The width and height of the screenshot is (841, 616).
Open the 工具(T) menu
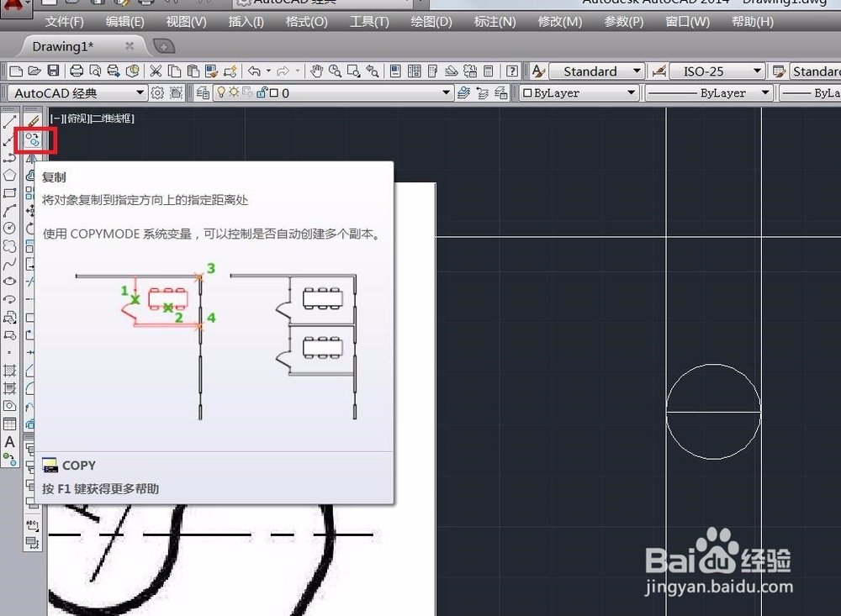pos(369,22)
